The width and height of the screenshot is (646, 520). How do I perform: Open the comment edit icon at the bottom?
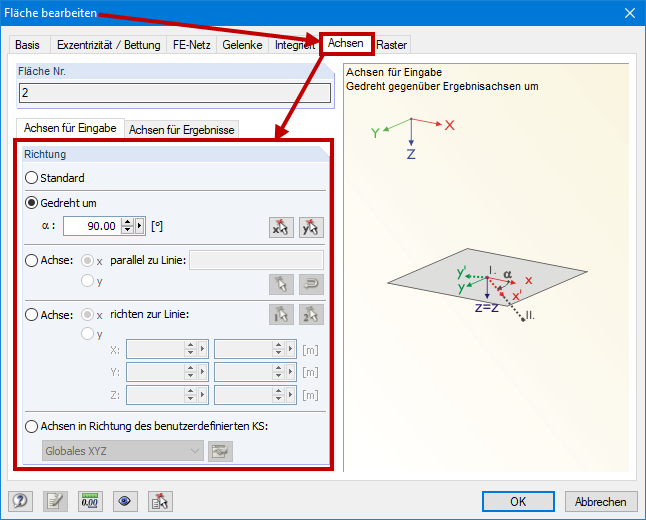(x=55, y=501)
